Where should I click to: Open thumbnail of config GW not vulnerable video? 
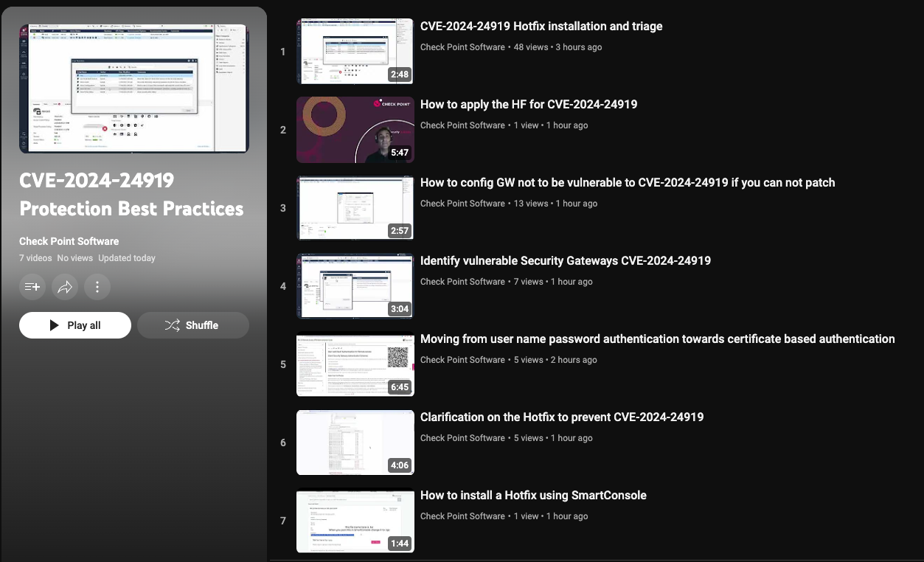[355, 208]
